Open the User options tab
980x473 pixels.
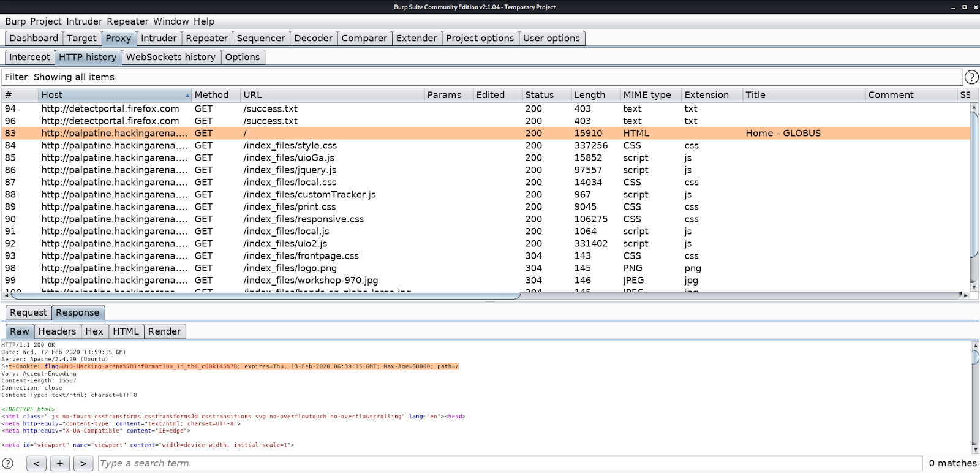[x=551, y=38]
